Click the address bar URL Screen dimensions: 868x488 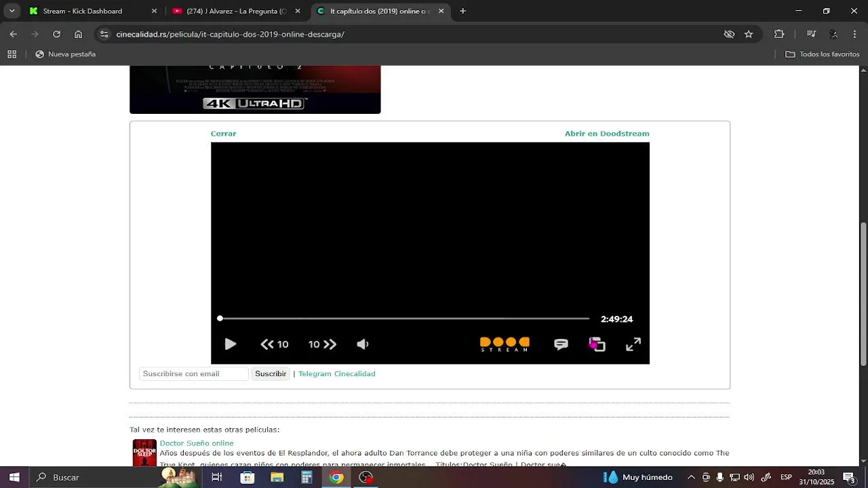[230, 34]
